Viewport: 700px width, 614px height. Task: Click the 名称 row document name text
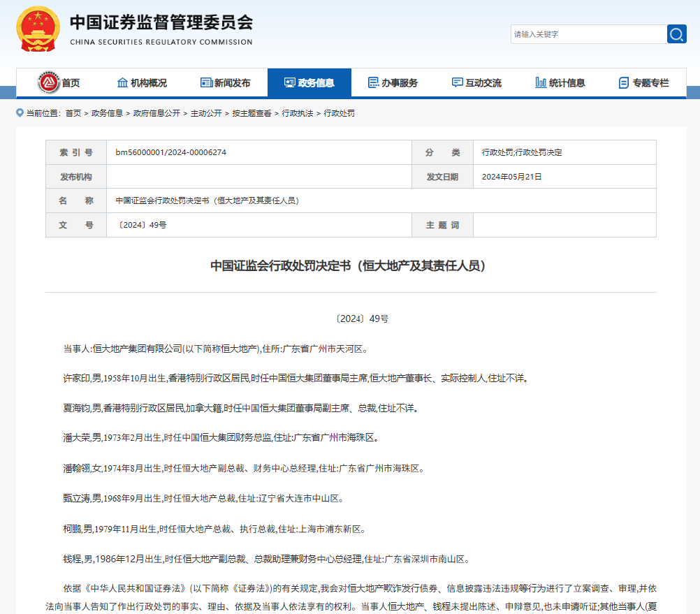[x=207, y=200]
